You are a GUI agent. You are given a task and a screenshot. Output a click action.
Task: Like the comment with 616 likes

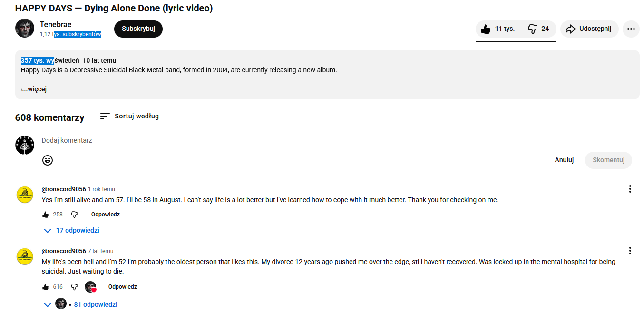coord(46,287)
